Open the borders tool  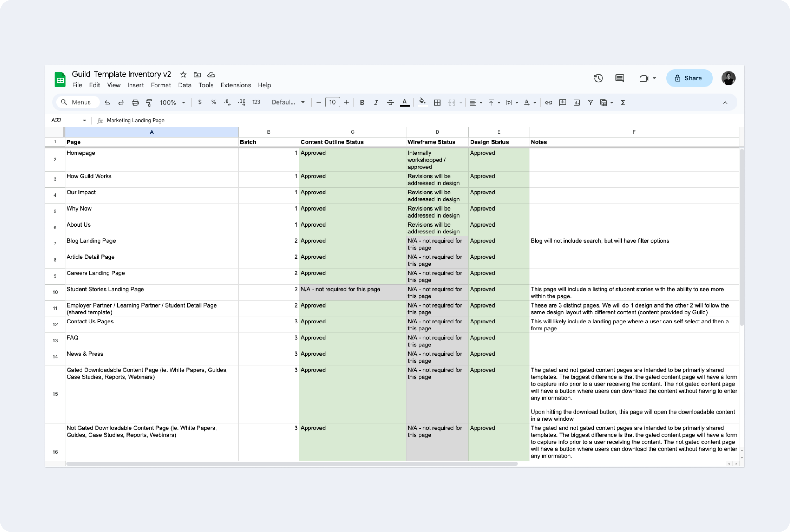pyautogui.click(x=437, y=103)
